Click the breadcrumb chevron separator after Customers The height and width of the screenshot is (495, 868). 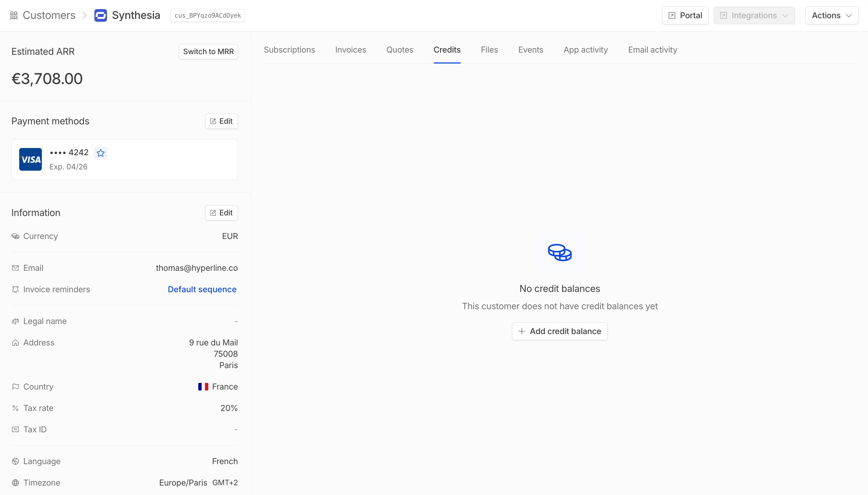(x=85, y=15)
